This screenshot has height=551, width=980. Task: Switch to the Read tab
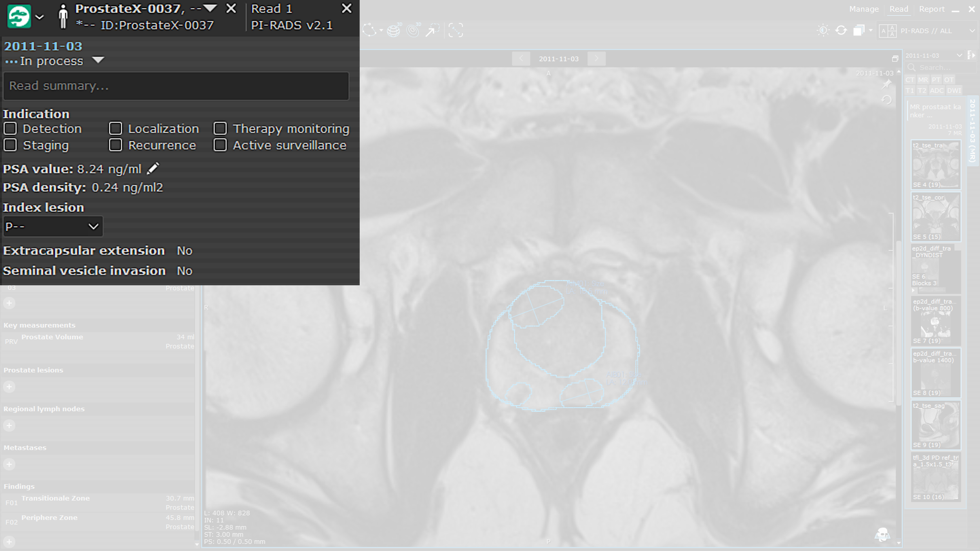pyautogui.click(x=898, y=9)
